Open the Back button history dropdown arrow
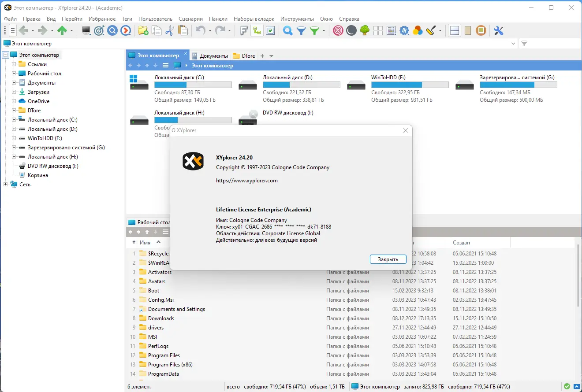This screenshot has height=392, width=582. pyautogui.click(x=33, y=30)
